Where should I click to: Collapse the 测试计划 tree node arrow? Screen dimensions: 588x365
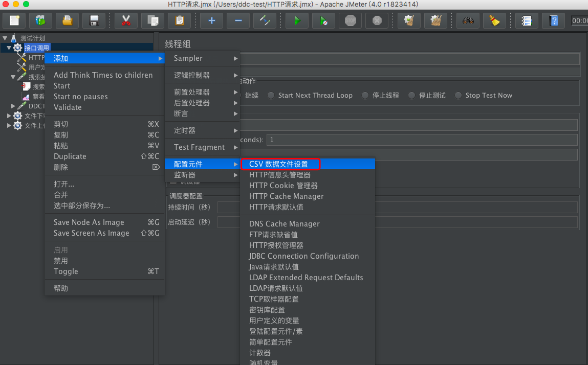(x=5, y=38)
